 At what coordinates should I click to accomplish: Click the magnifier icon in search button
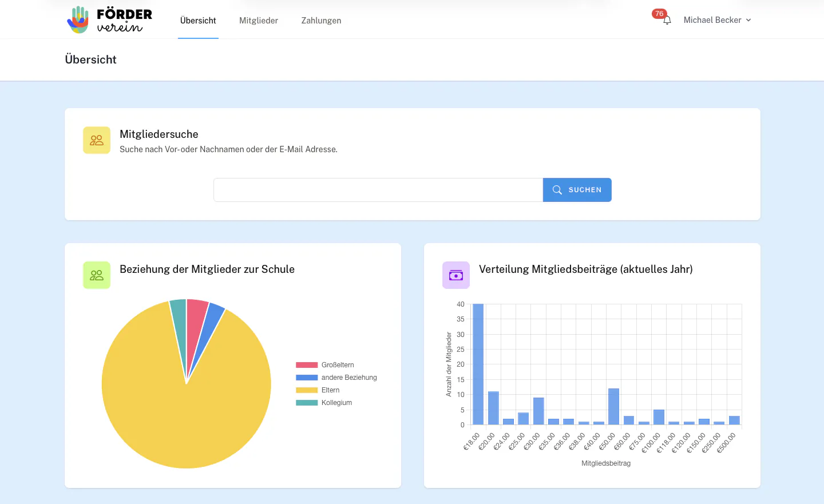point(557,190)
